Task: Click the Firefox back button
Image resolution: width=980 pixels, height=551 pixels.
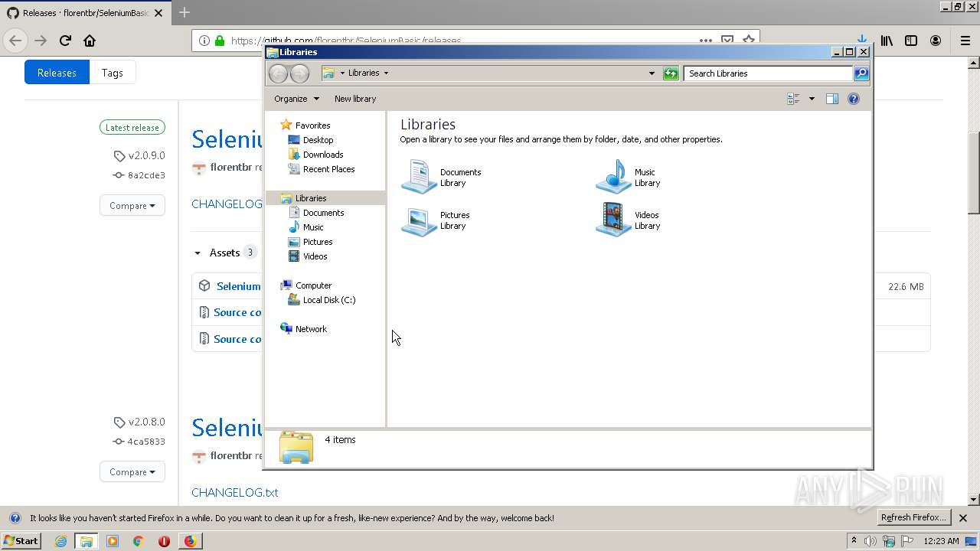Action: click(15, 41)
